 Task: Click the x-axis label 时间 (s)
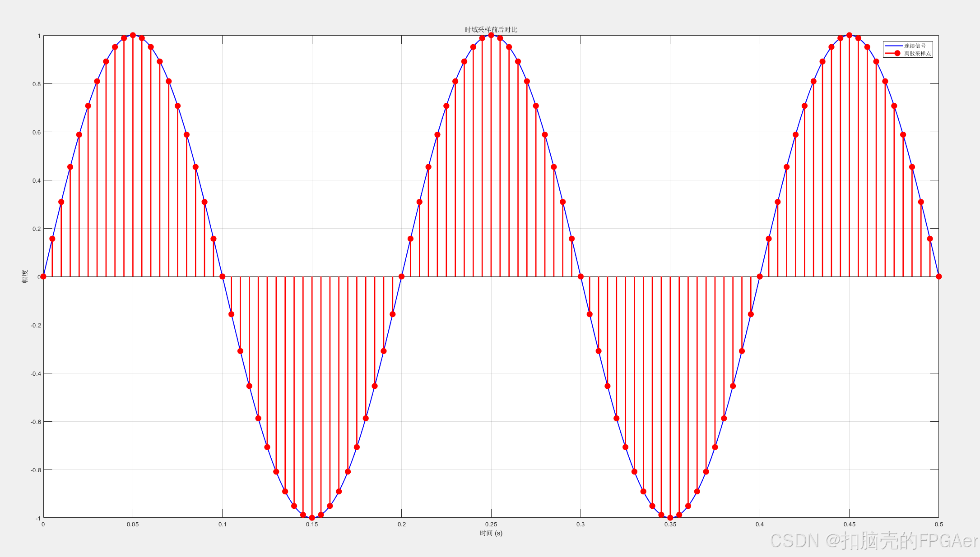click(x=491, y=533)
